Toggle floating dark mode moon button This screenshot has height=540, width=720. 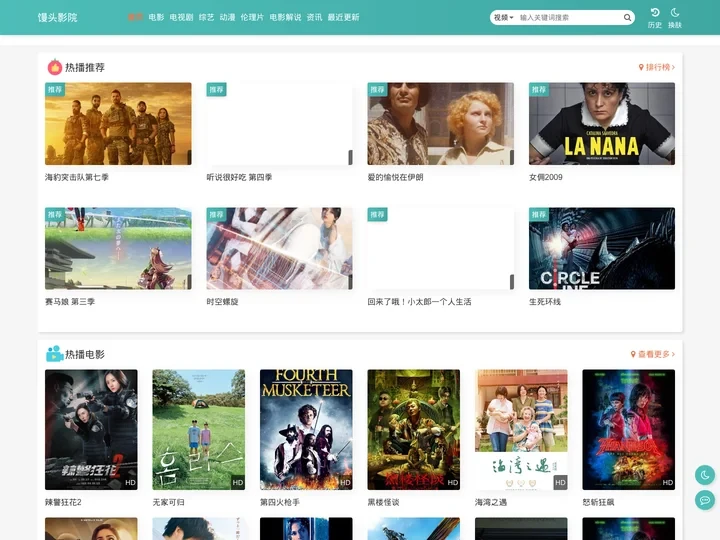705,475
